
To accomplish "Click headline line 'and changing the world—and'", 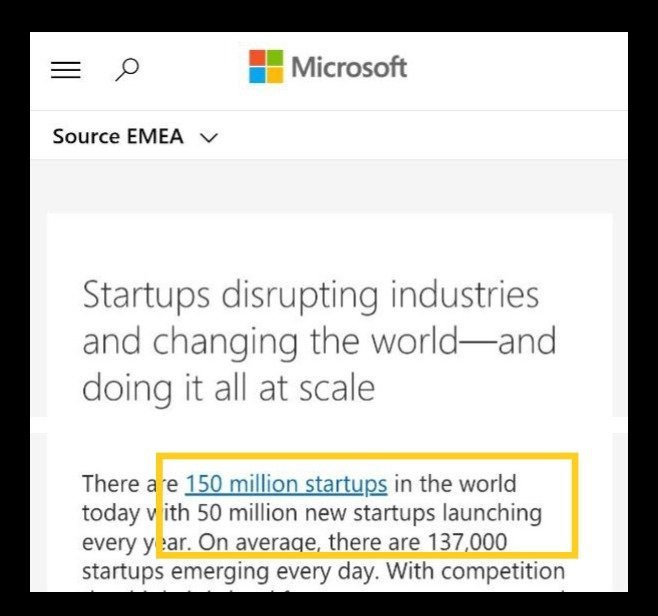I will (319, 342).
